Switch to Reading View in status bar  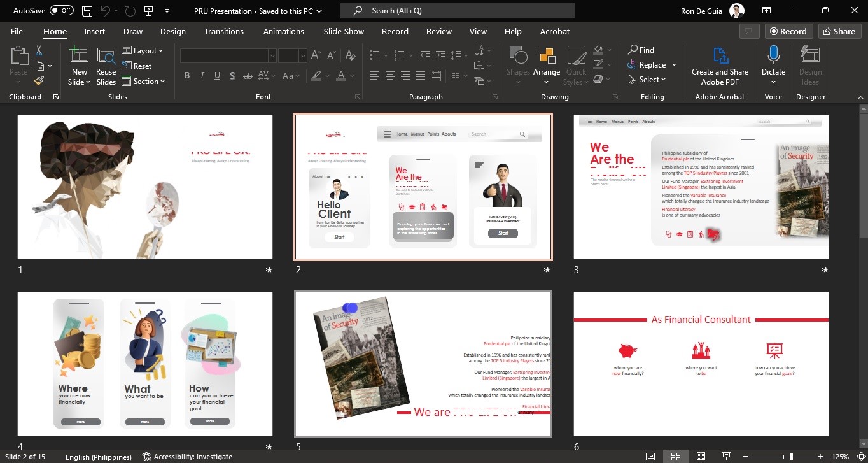(701, 457)
